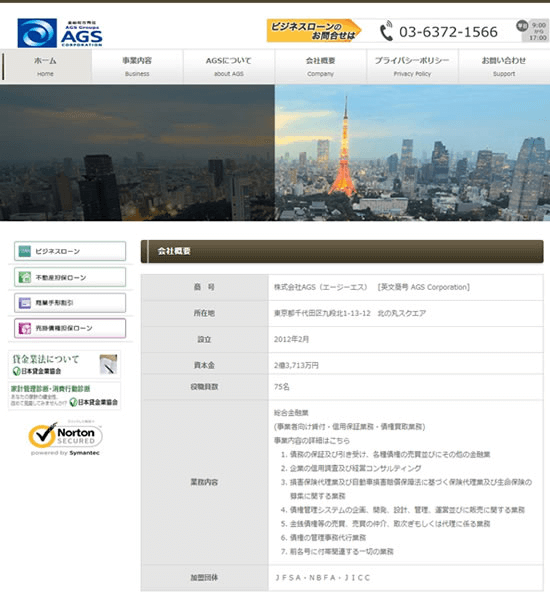This screenshot has width=550, height=610.
Task: Click the 商業手形割引 sidebar button
Action: [x=70, y=303]
